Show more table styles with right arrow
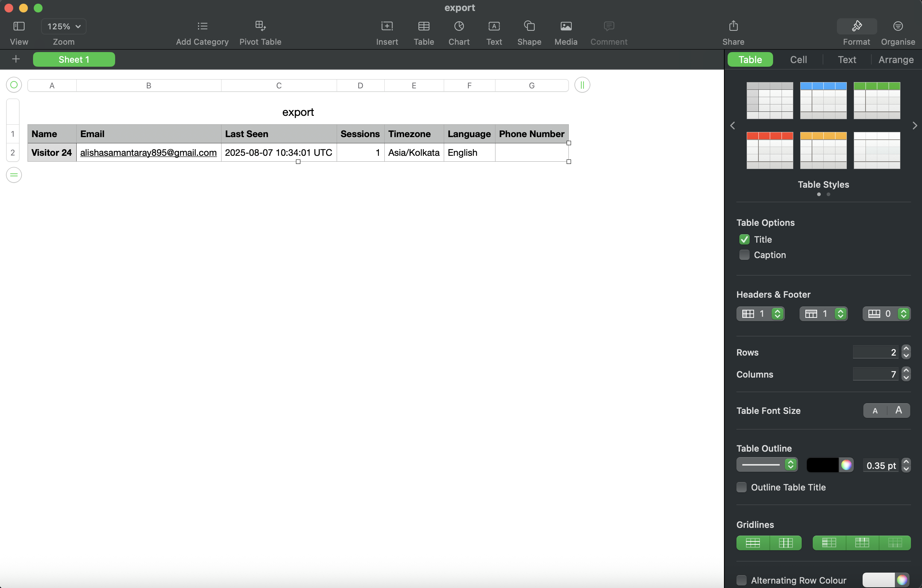 pyautogui.click(x=914, y=126)
